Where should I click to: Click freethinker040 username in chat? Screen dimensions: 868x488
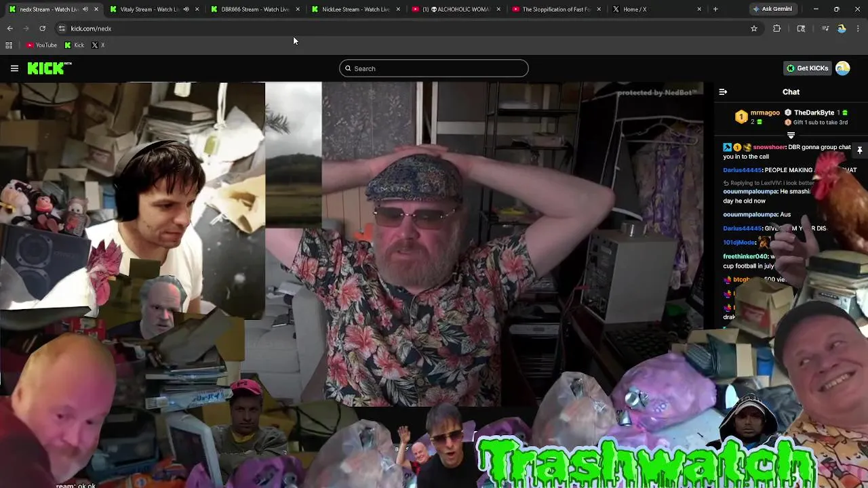pyautogui.click(x=745, y=257)
